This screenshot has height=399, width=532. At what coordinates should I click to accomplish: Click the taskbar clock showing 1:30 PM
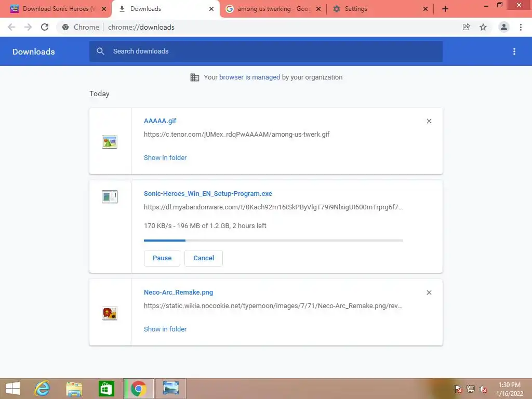[x=510, y=389]
